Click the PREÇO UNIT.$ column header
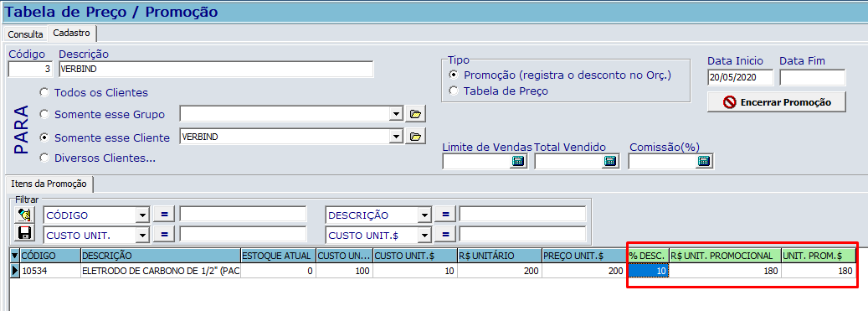The image size is (868, 311). pos(584,256)
